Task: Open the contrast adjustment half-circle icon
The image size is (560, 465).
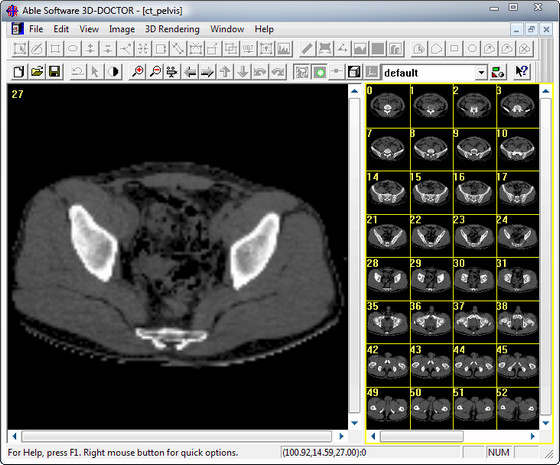Action: (113, 72)
